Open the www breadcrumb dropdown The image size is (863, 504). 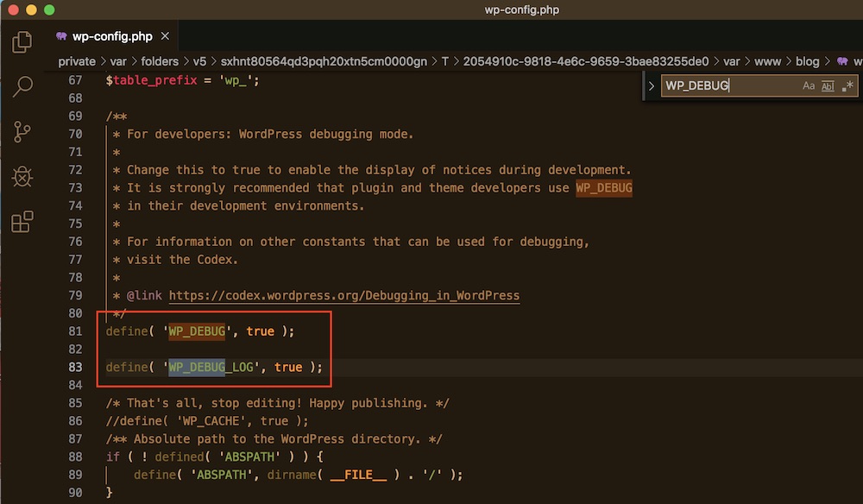[x=769, y=61]
